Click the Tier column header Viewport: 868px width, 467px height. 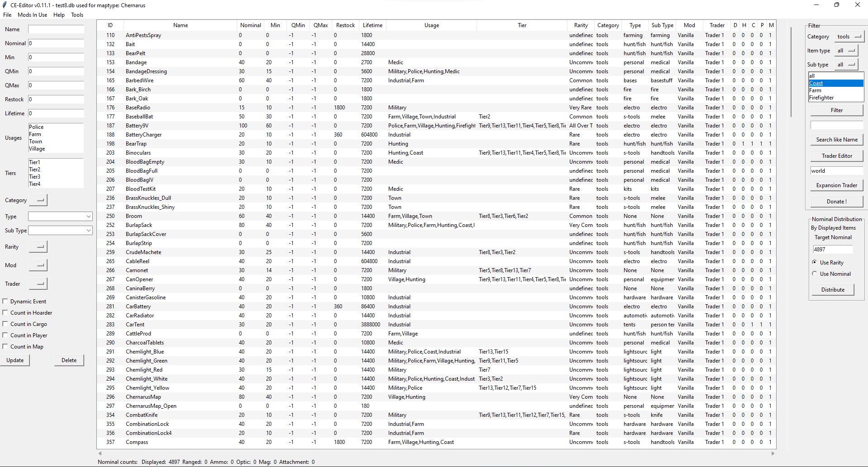coord(522,25)
